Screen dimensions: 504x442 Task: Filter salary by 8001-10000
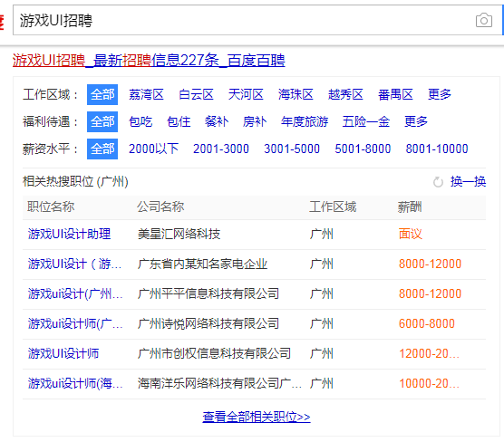[437, 149]
